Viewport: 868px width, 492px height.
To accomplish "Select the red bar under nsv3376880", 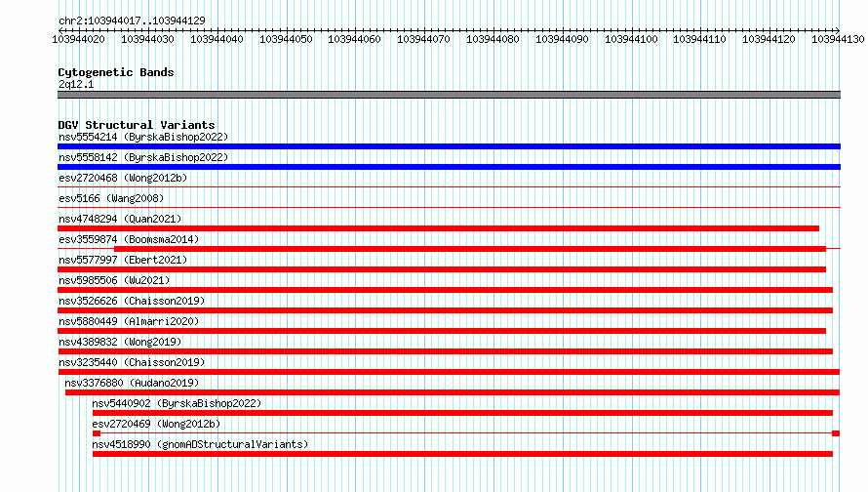I will click(453, 392).
